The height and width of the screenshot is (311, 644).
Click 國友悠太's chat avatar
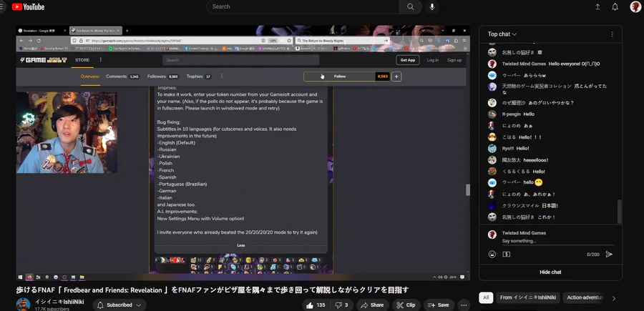click(492, 160)
